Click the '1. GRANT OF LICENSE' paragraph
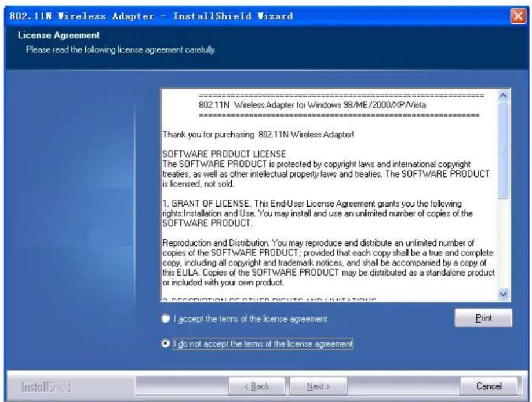The image size is (532, 402). pyautogui.click(x=318, y=213)
